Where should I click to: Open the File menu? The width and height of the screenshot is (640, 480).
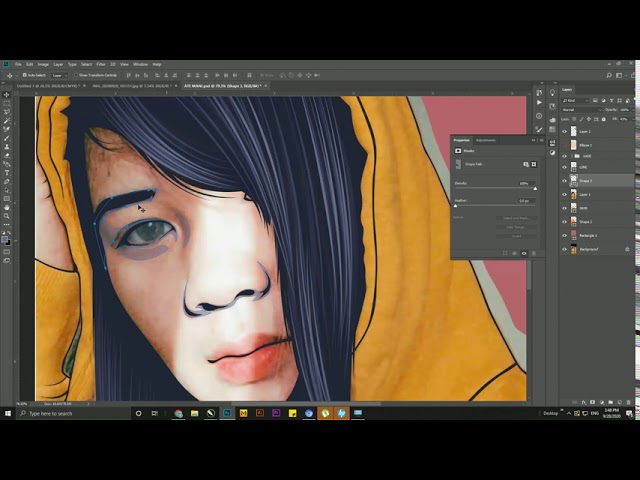tap(18, 64)
